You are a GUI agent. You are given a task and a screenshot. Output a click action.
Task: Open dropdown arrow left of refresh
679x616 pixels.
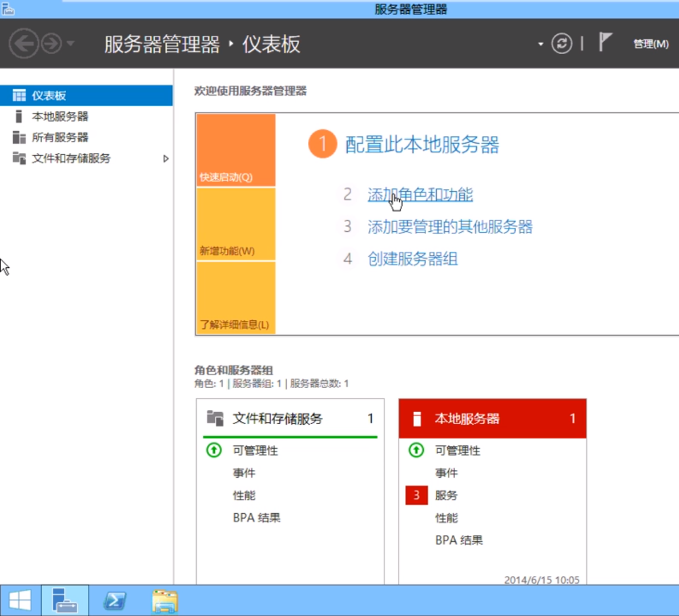(x=540, y=44)
